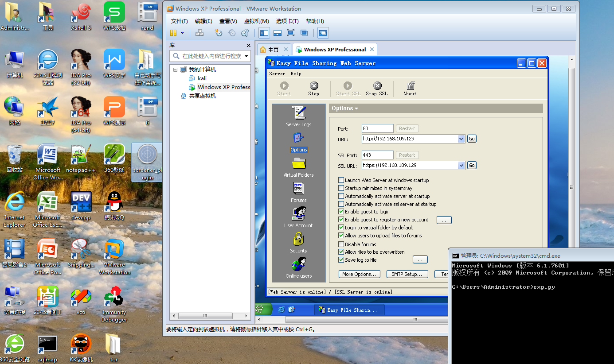
Task: Click the ... button beside Save log to file
Action: [420, 259]
